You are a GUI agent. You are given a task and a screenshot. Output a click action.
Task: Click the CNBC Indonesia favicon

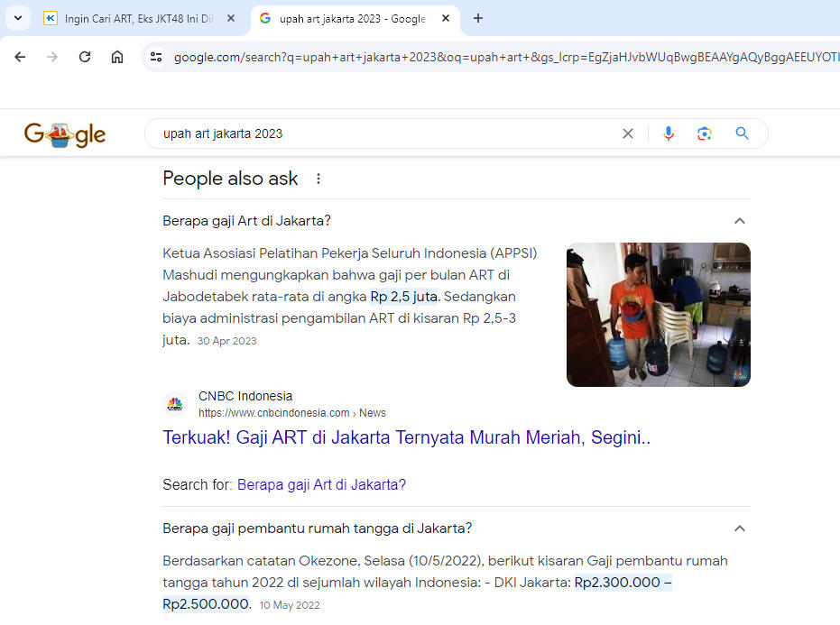174,403
